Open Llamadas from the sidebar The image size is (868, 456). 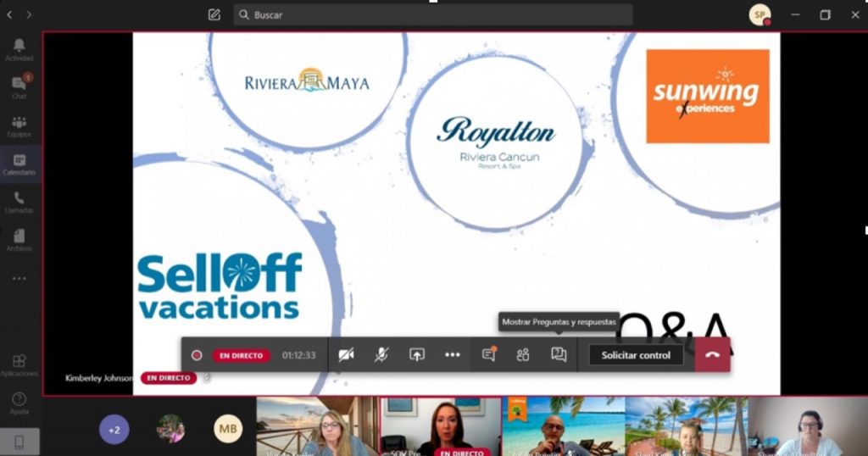(19, 202)
